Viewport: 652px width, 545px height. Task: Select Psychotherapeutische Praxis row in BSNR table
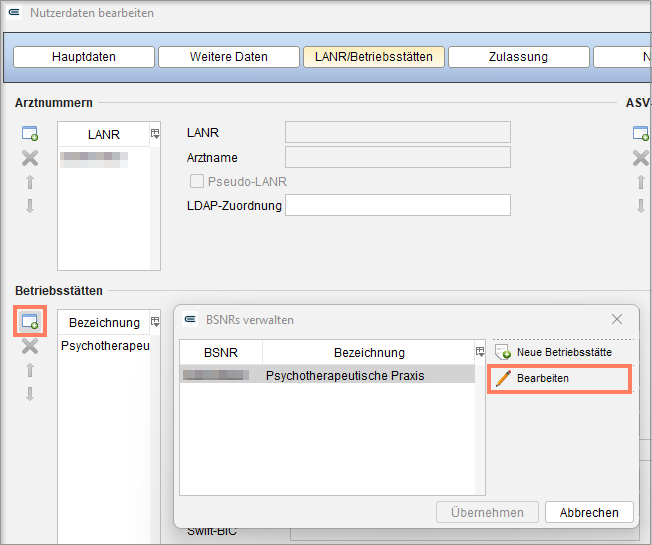327,375
